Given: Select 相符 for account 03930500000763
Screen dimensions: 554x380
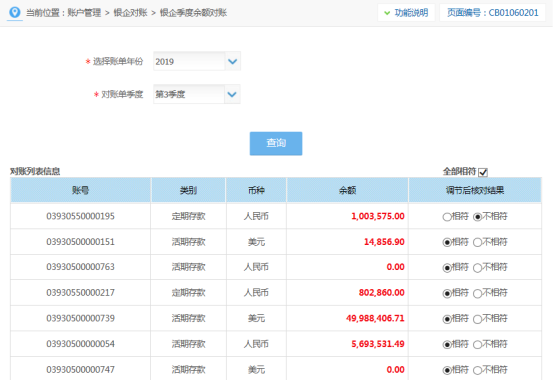Looking at the screenshot, I should click(x=447, y=268).
